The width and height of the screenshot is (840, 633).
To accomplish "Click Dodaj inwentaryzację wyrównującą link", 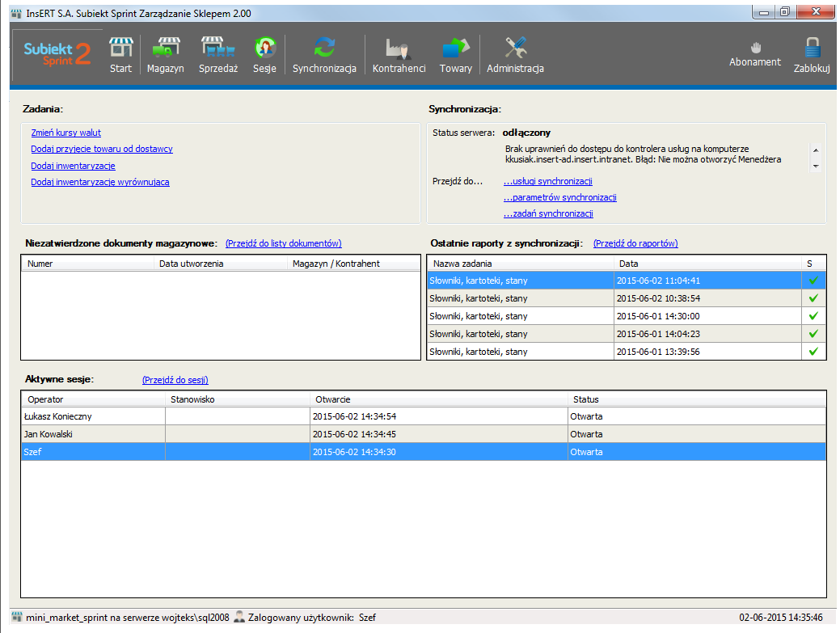I will [x=100, y=182].
